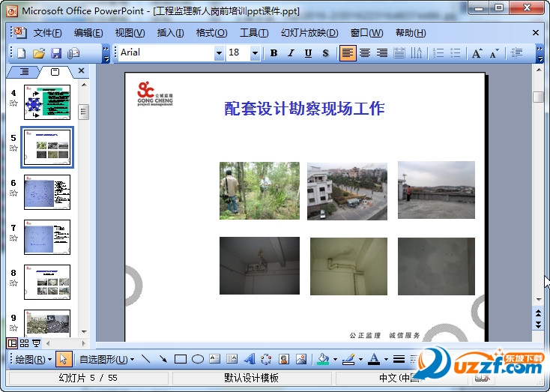This screenshot has width=550, height=392.
Task: Click the Change text direction icon
Action: (x=417, y=53)
